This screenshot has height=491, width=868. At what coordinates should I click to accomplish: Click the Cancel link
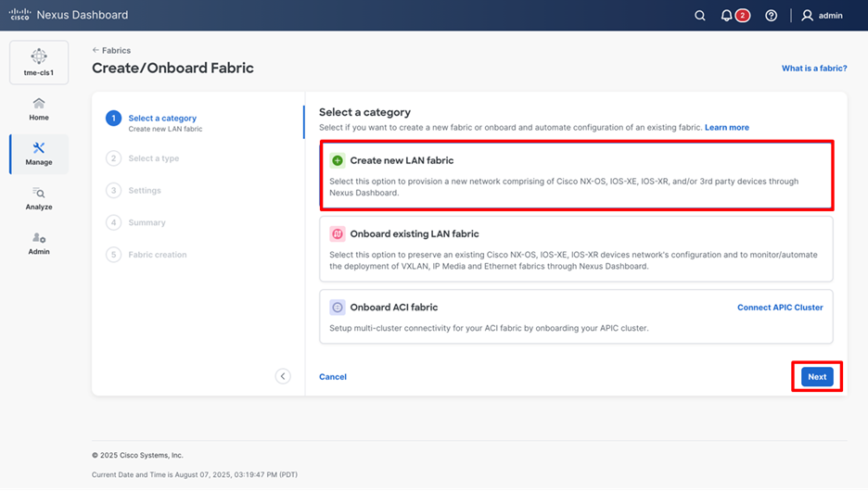pos(333,377)
